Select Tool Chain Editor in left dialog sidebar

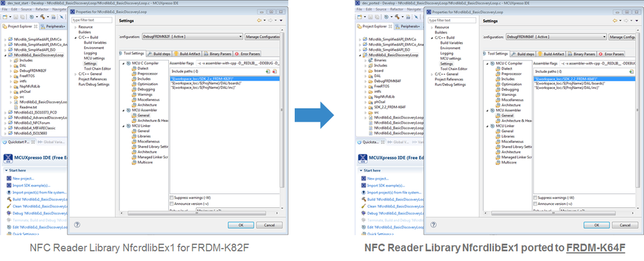point(97,68)
